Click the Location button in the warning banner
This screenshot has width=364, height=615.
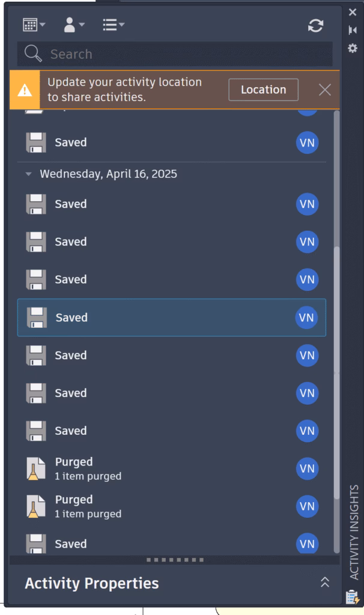263,89
